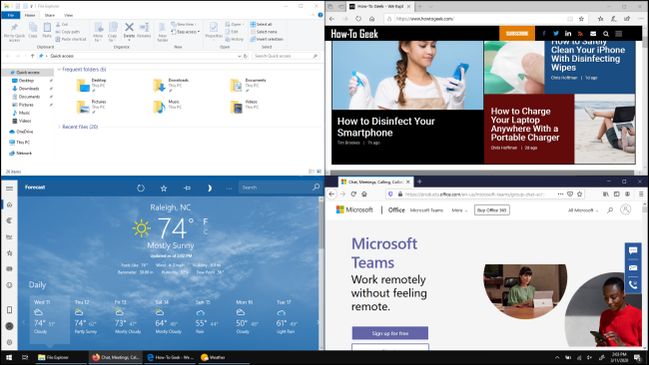Image resolution: width=649 pixels, height=365 pixels.
Task: Click phone call icon on Teams page
Action: 633,284
